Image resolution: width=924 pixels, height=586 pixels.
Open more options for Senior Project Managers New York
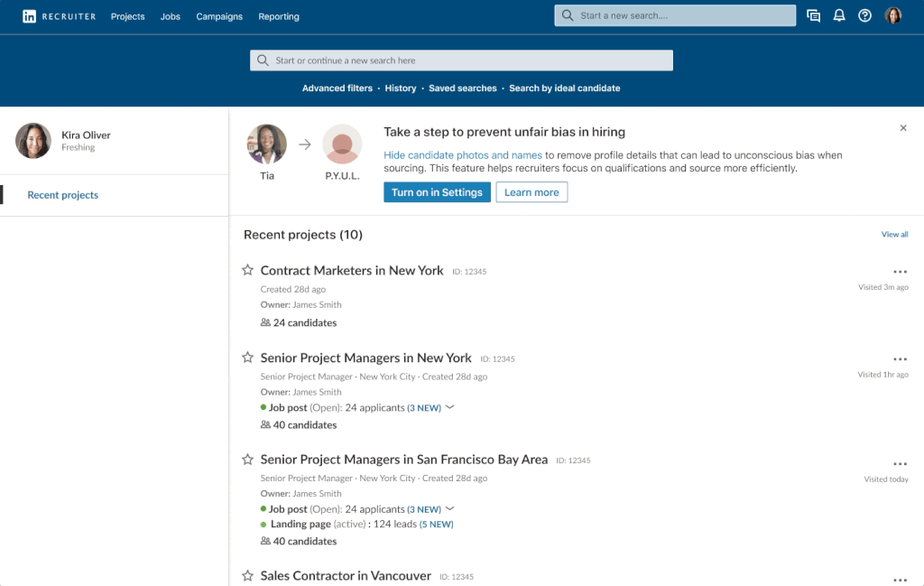[899, 359]
